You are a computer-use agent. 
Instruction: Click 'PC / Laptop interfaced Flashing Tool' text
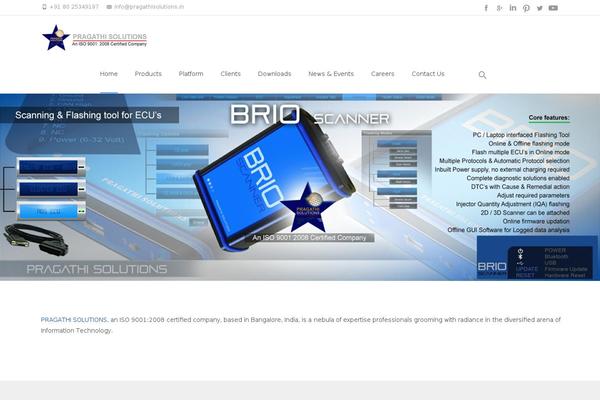[521, 135]
